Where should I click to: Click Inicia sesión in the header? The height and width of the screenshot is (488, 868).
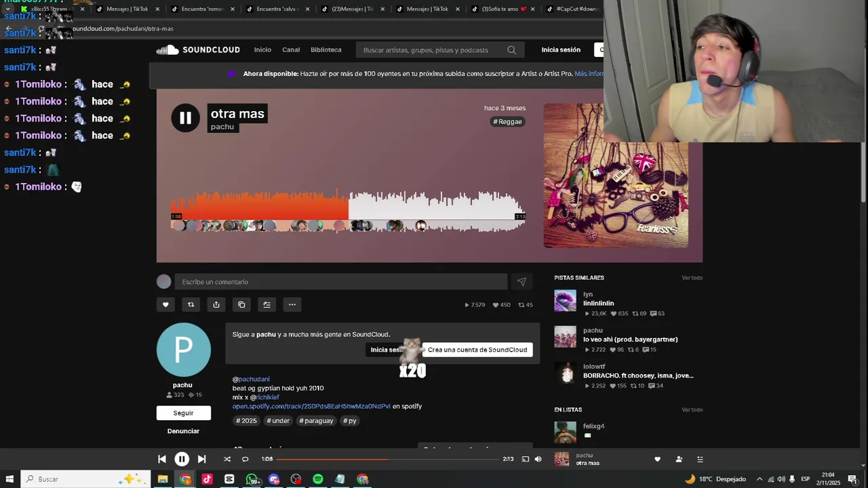[561, 50]
